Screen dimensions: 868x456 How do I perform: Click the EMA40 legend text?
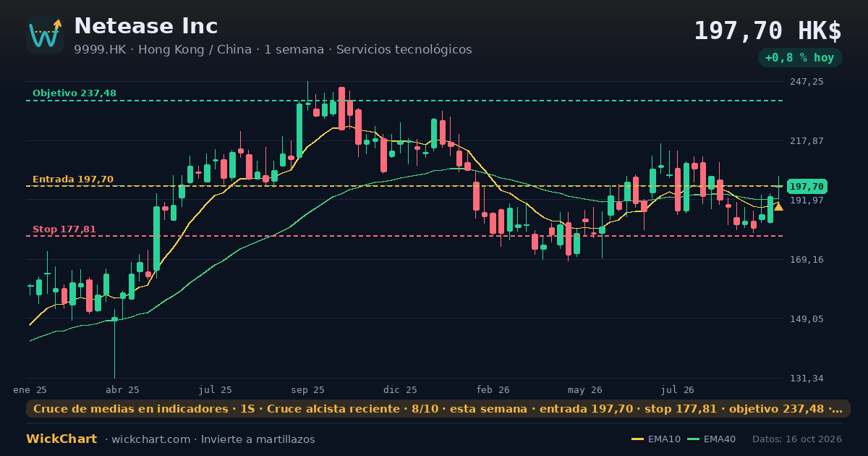click(720, 439)
